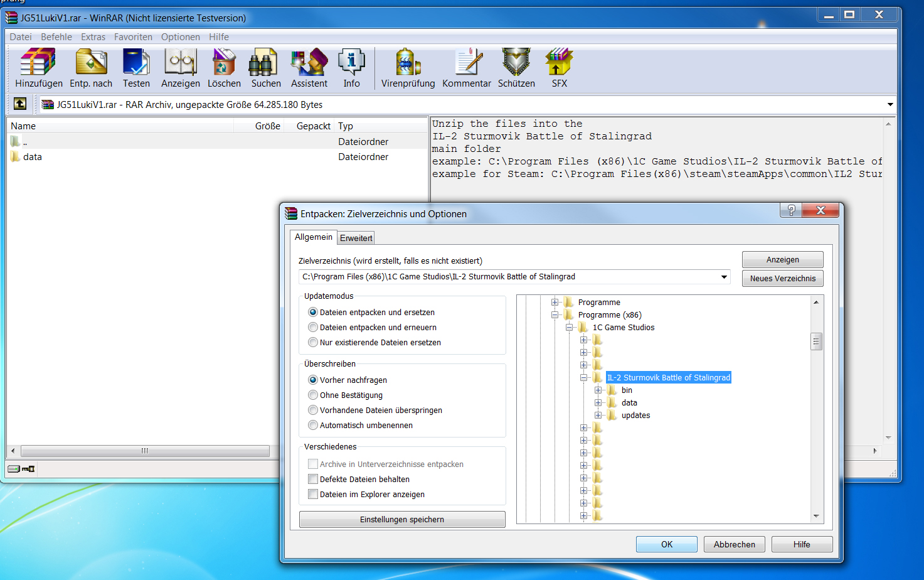Select 'Vorher nachfragen' radio button
924x580 pixels.
click(x=313, y=380)
